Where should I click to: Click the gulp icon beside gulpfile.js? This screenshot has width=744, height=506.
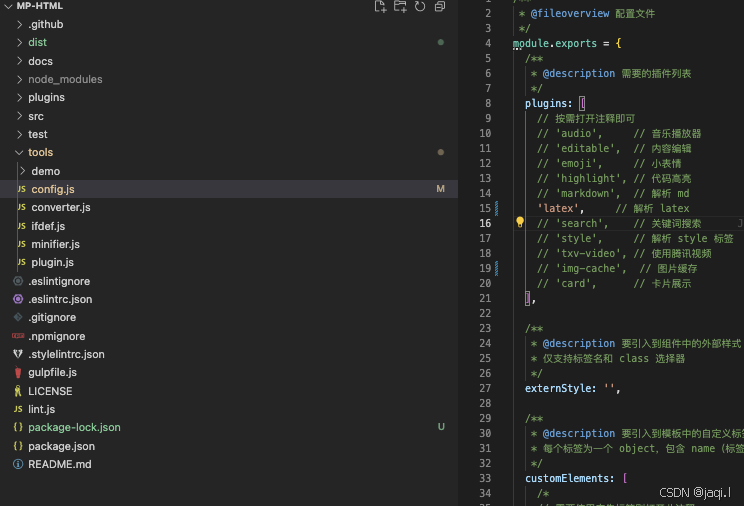click(18, 372)
